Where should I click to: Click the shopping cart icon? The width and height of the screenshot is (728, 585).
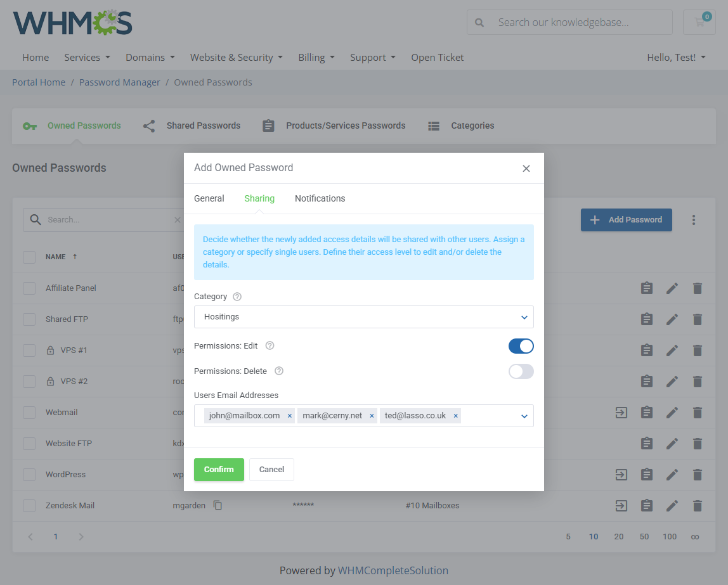click(x=699, y=22)
